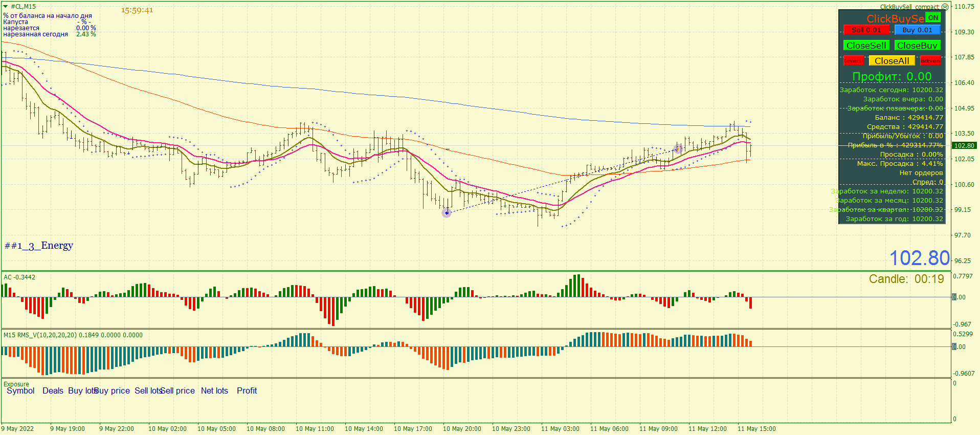The image size is (980, 435).
Task: Click the ##1_3_Energy chart label
Action: 39,246
